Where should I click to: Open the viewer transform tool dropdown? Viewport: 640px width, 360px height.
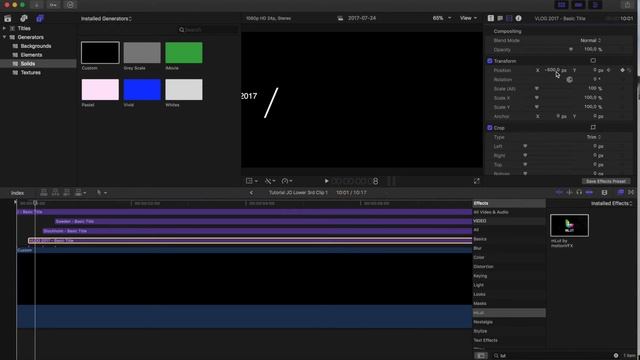click(x=252, y=181)
